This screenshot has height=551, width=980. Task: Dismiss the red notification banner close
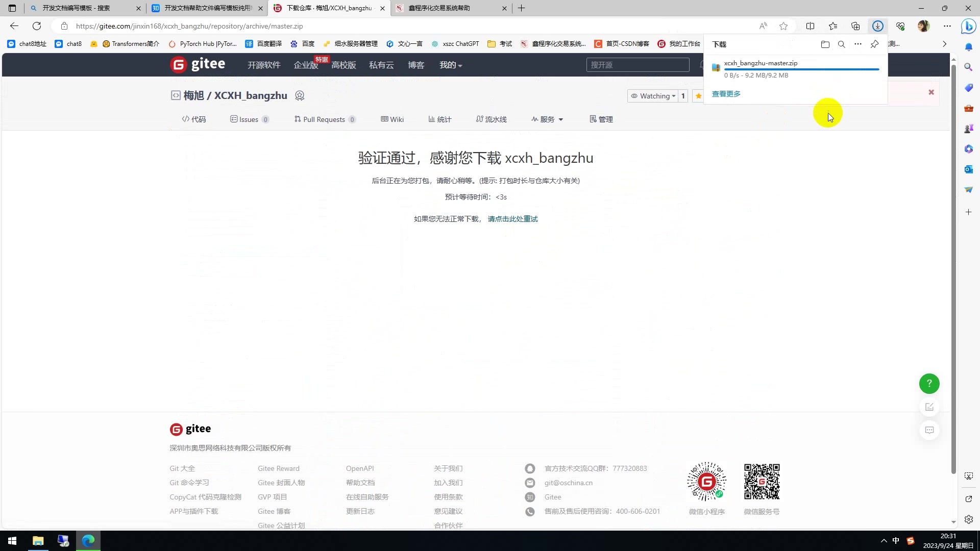tap(931, 92)
